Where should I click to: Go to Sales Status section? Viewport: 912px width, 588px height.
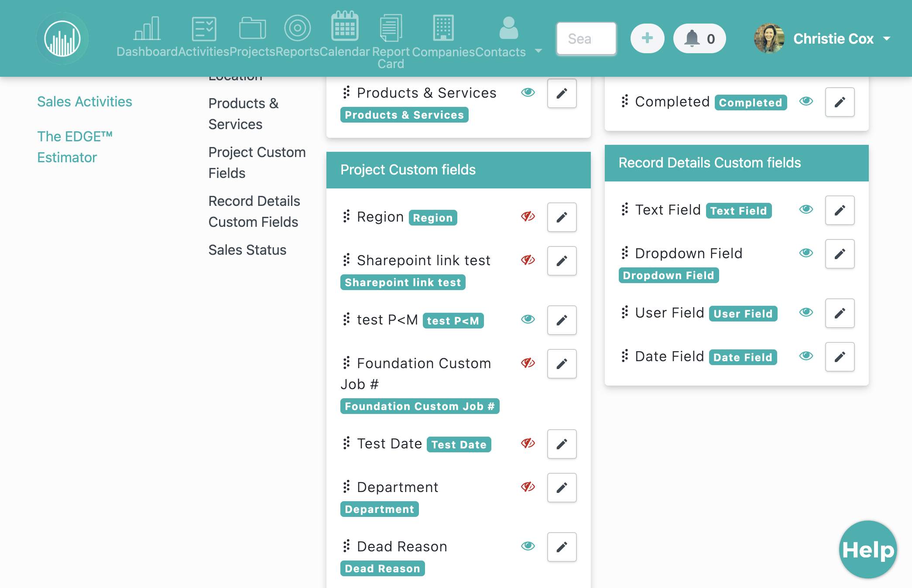coord(247,250)
